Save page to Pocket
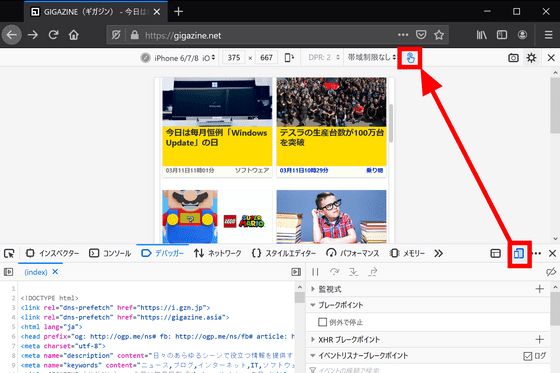This screenshot has width=560, height=373. tap(421, 35)
